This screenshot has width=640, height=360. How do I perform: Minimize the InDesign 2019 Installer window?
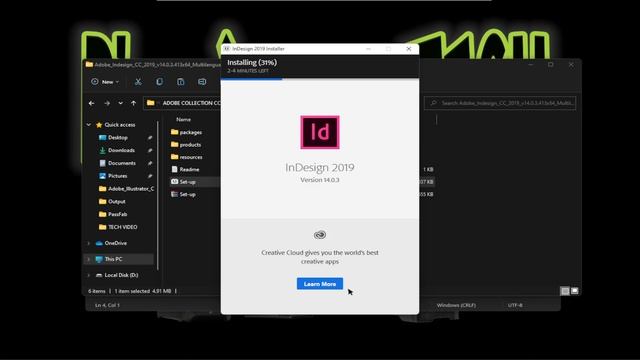pyautogui.click(x=369, y=49)
